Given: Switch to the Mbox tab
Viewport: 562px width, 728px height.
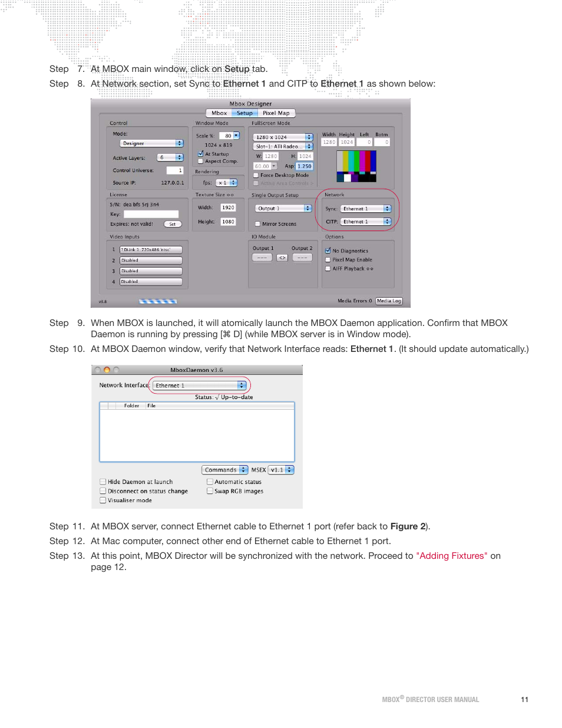Looking at the screenshot, I should tap(219, 113).
